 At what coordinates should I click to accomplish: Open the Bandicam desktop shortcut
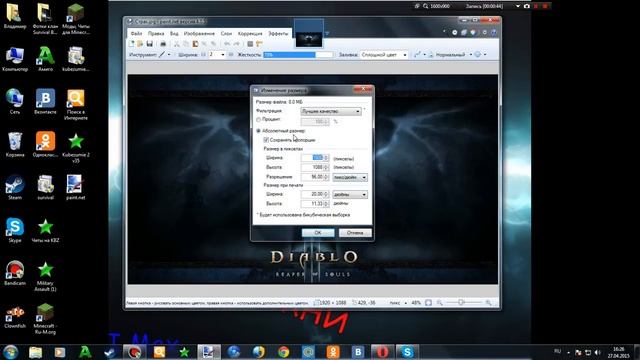pyautogui.click(x=15, y=273)
